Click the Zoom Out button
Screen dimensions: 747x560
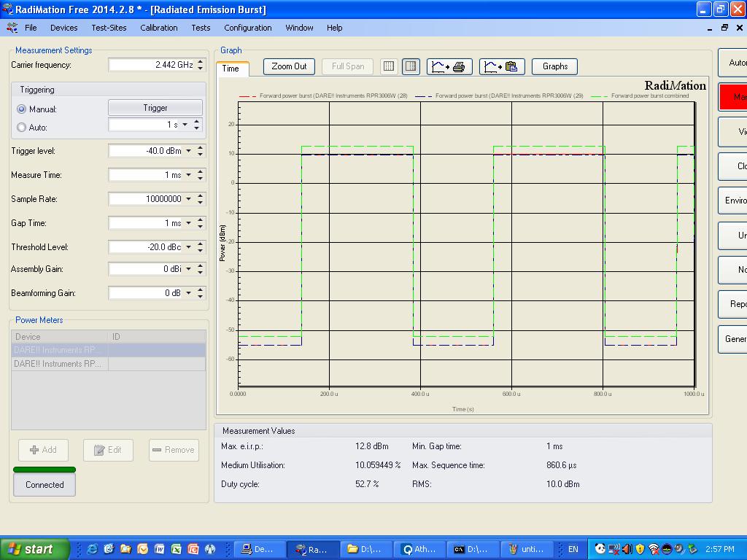289,66
